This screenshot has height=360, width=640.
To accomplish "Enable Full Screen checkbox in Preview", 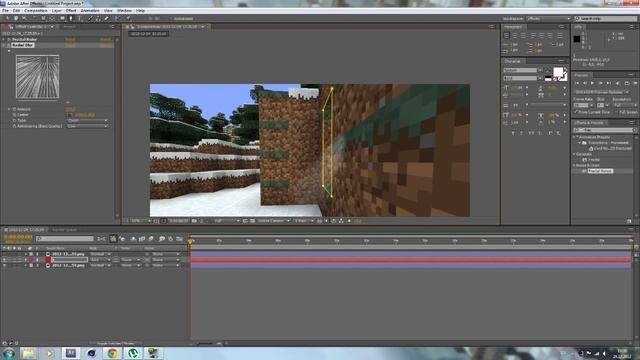I will point(616,112).
